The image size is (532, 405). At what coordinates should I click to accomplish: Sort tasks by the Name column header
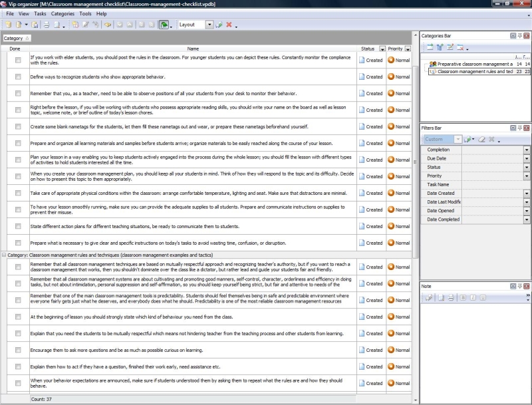193,49
